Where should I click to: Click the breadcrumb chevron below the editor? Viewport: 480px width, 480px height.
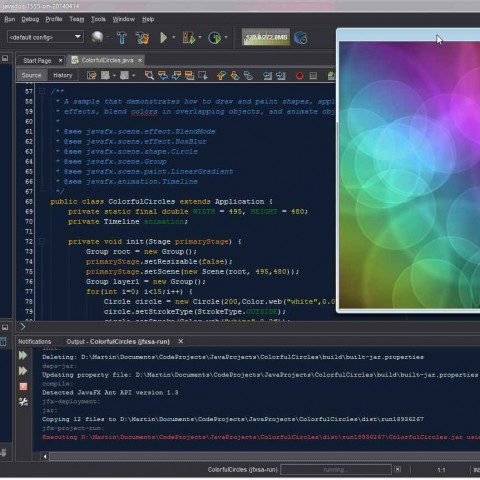coord(23,327)
